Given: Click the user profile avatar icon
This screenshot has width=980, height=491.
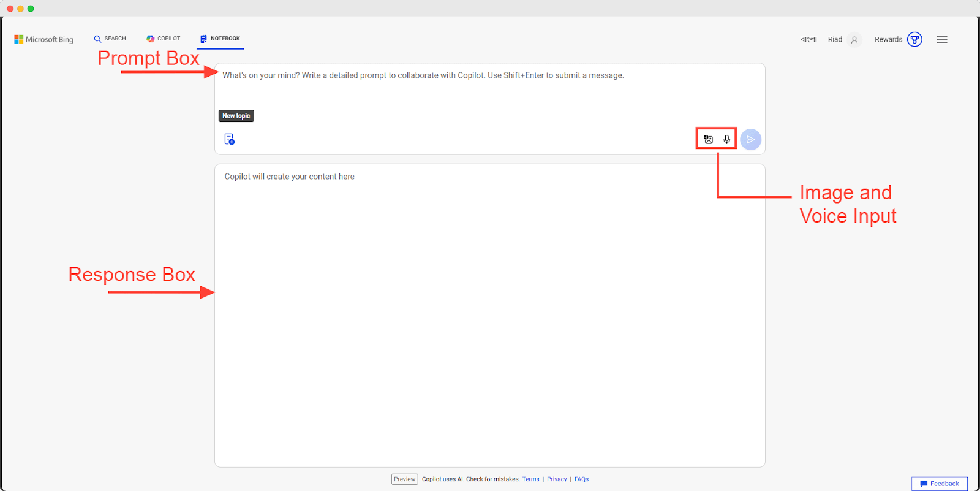Looking at the screenshot, I should (854, 40).
